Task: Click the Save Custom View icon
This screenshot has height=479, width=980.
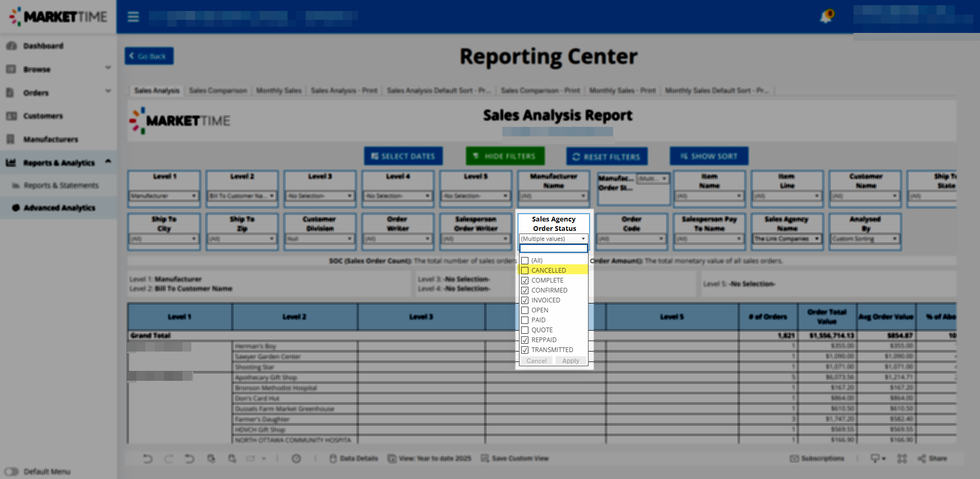Action: tap(485, 459)
